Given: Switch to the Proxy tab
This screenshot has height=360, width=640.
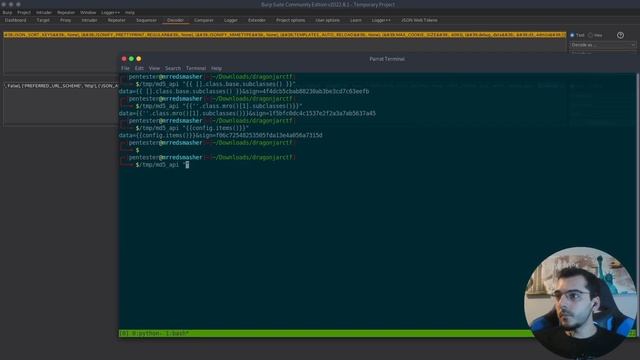Looking at the screenshot, I should pyautogui.click(x=65, y=20).
